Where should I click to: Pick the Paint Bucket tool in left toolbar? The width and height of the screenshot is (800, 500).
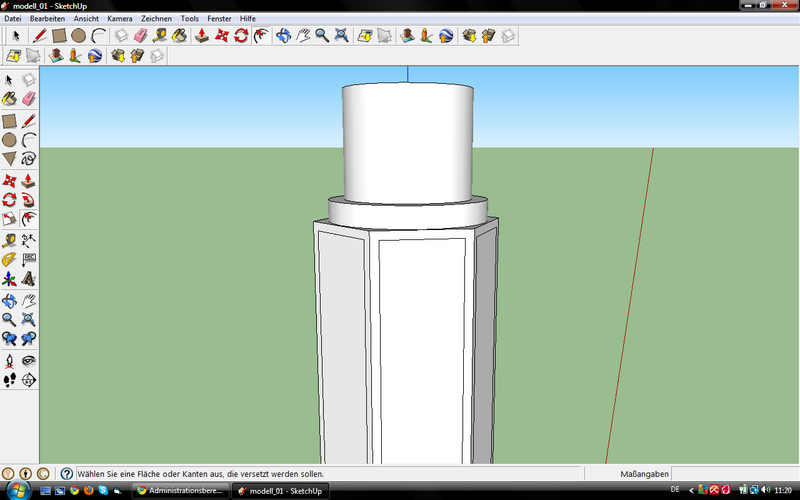[x=9, y=98]
